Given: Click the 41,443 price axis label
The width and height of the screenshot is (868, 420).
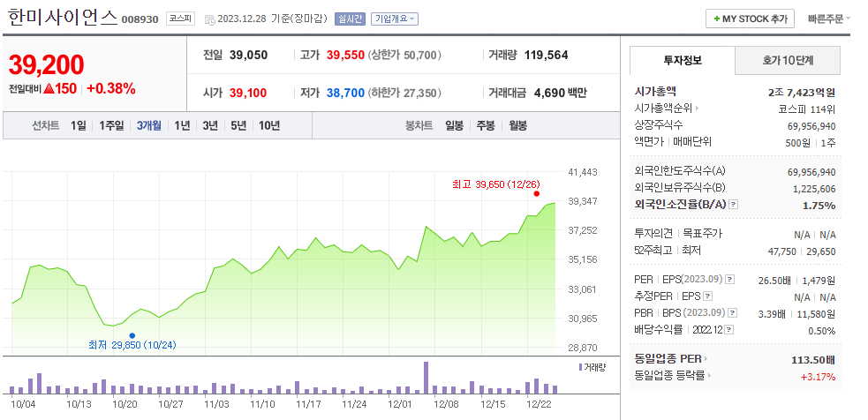Looking at the screenshot, I should coord(583,172).
